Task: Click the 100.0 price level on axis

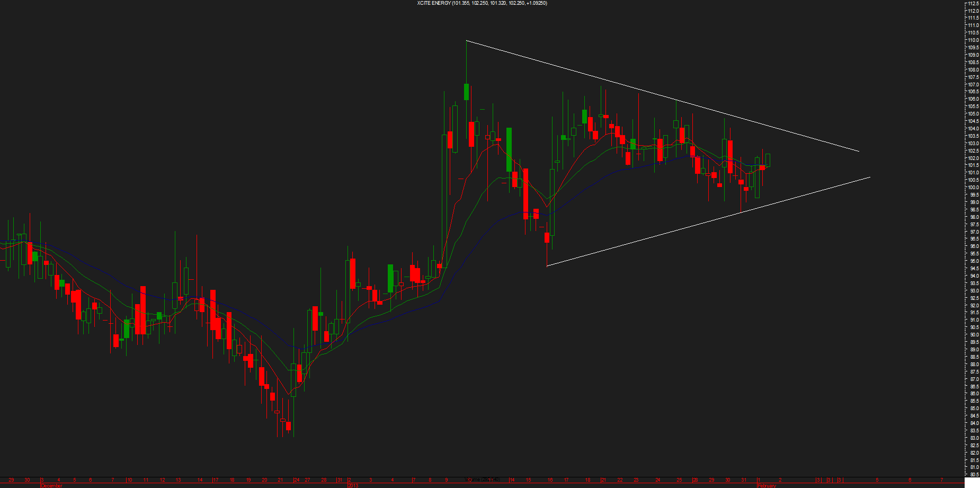Action: coord(973,188)
